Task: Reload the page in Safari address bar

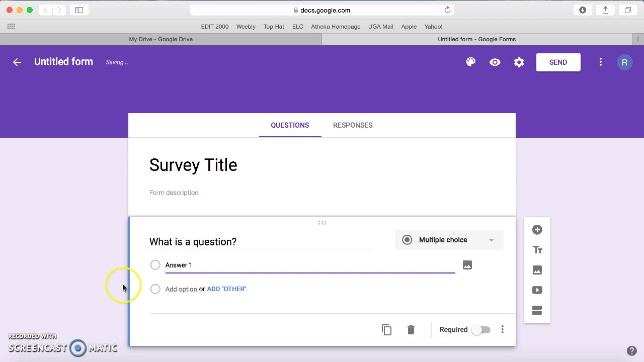Action: click(x=447, y=10)
